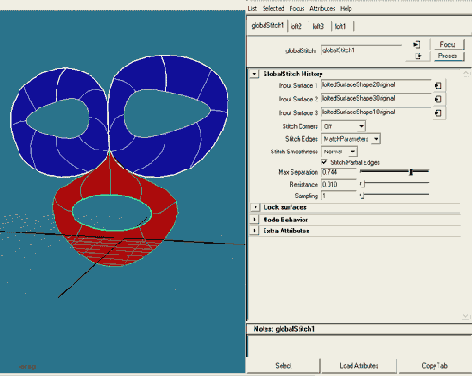The height and width of the screenshot is (376, 472).
Task: Click the Copy Tab button
Action: tap(435, 366)
